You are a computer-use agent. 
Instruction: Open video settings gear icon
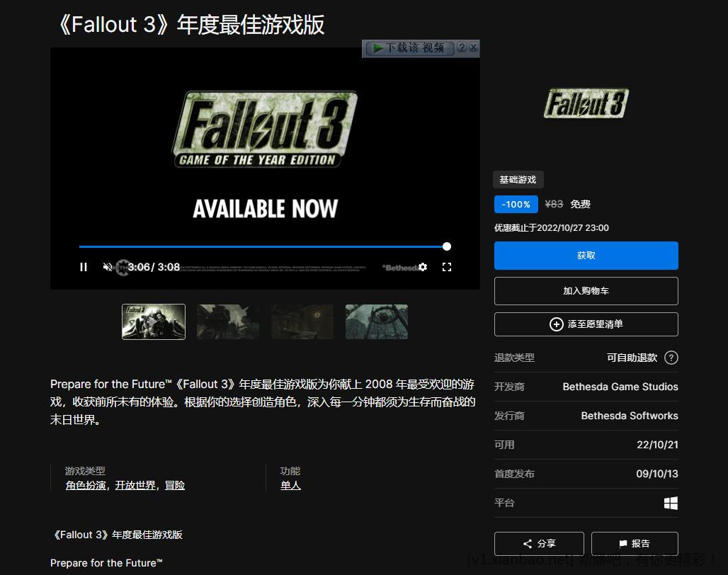(x=423, y=267)
